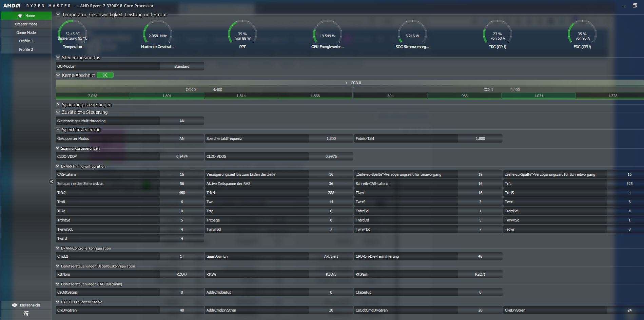
Task: Open the Home tab
Action: [x=26, y=16]
